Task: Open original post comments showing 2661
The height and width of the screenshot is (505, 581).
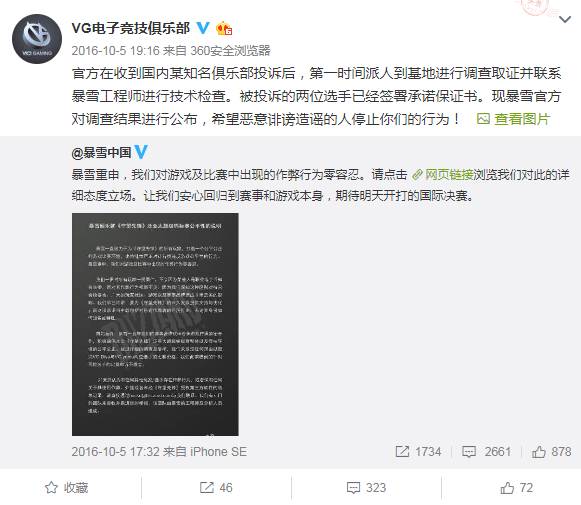Action: (487, 452)
